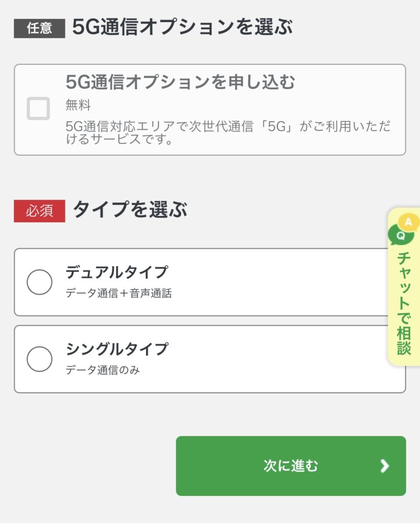Click the 5G通信オプションを選ぶ heading

click(182, 27)
